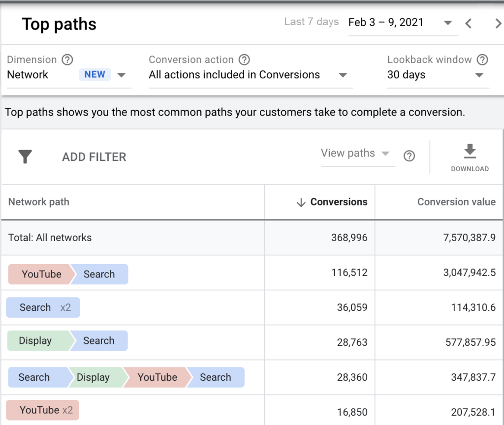Change the 30 days lookback window
Viewport: 504px width, 425px height.
click(479, 75)
